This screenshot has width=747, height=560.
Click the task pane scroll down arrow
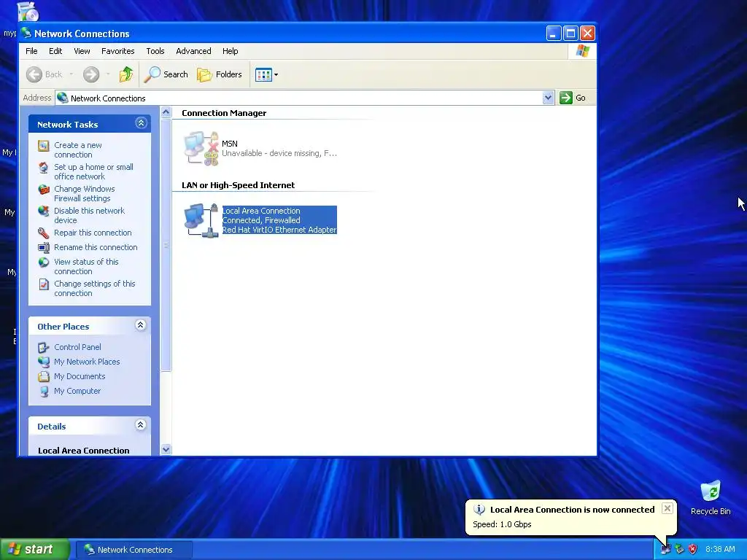point(166,449)
